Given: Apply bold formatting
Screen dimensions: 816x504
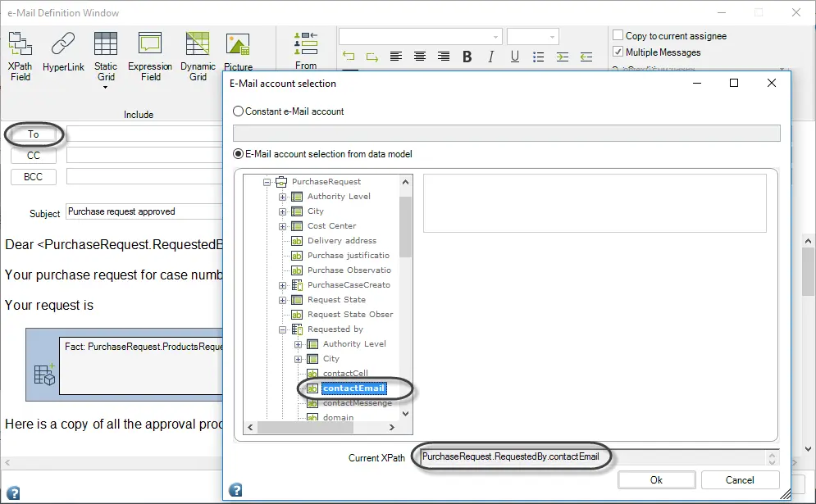Looking at the screenshot, I should [x=467, y=57].
